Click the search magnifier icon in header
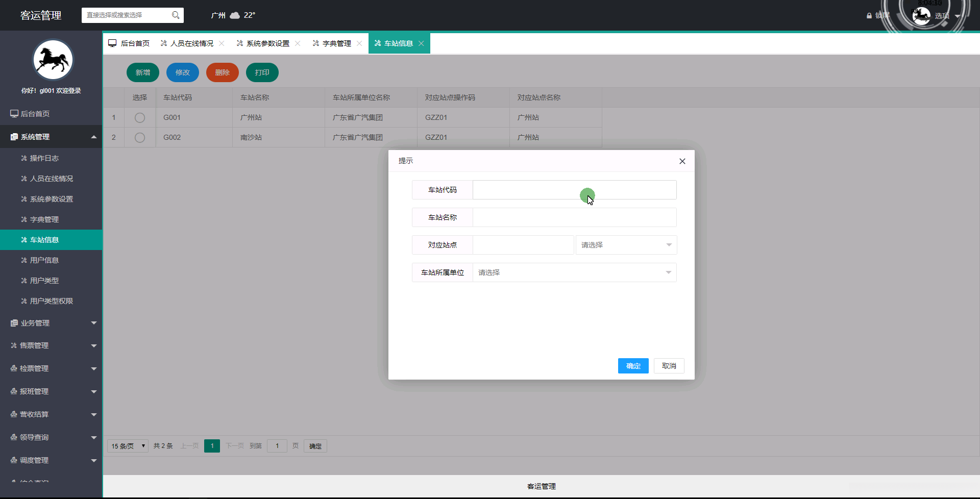Screen dimensions: 980x499 (x=176, y=15)
